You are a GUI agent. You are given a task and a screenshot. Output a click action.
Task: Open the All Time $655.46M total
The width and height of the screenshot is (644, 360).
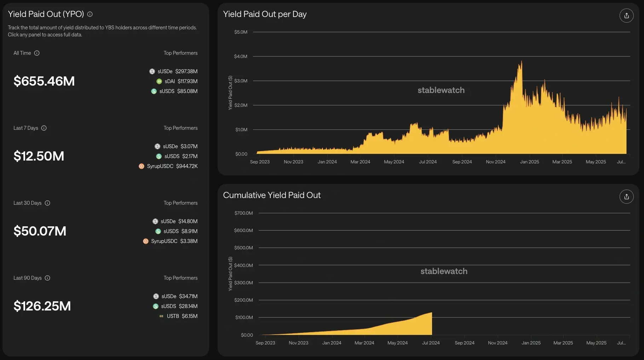click(44, 81)
